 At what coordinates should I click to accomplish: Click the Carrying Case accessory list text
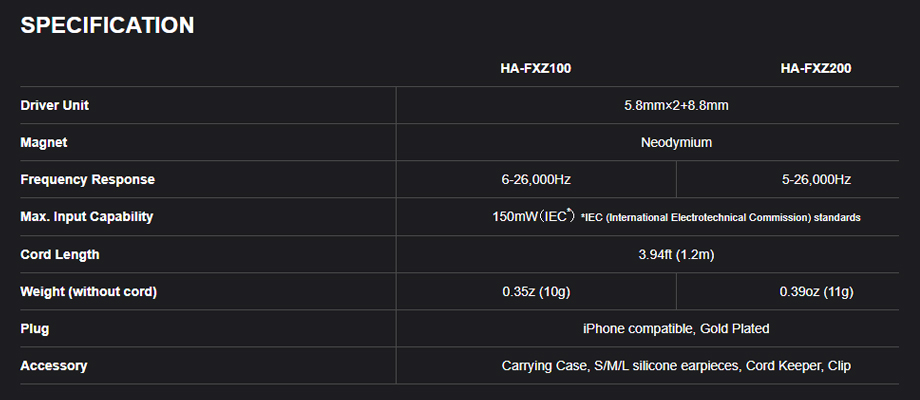click(677, 365)
